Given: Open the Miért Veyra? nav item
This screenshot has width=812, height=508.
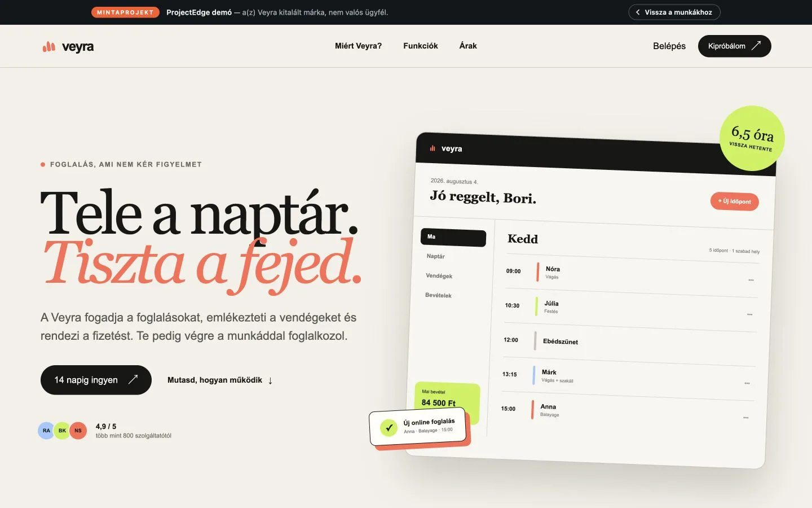Looking at the screenshot, I should [358, 46].
